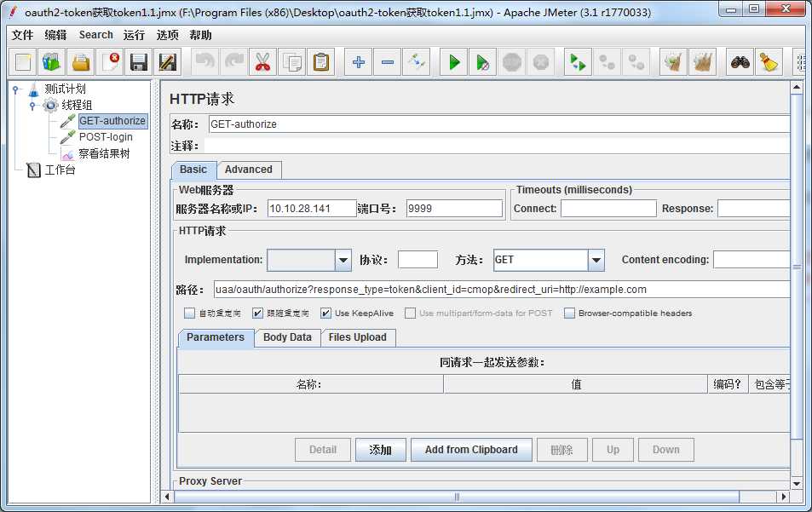The height and width of the screenshot is (512, 812).
Task: Click the 协议 protocol input field
Action: coord(418,260)
